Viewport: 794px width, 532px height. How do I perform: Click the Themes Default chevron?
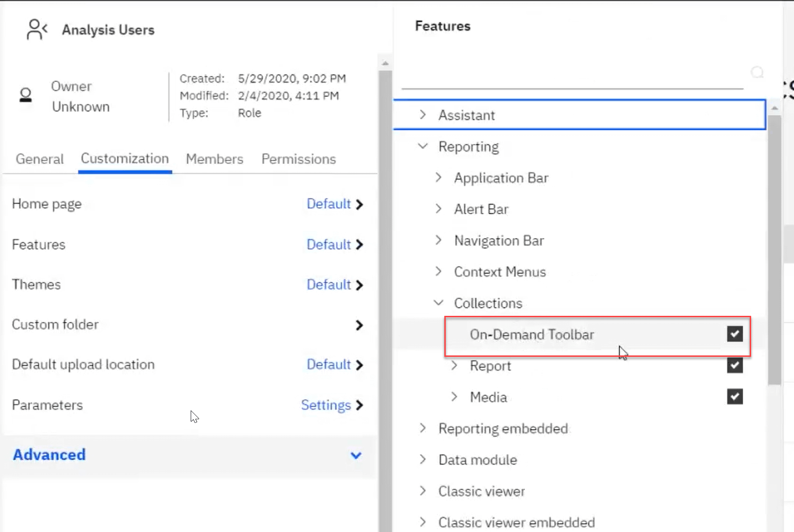pyautogui.click(x=359, y=285)
